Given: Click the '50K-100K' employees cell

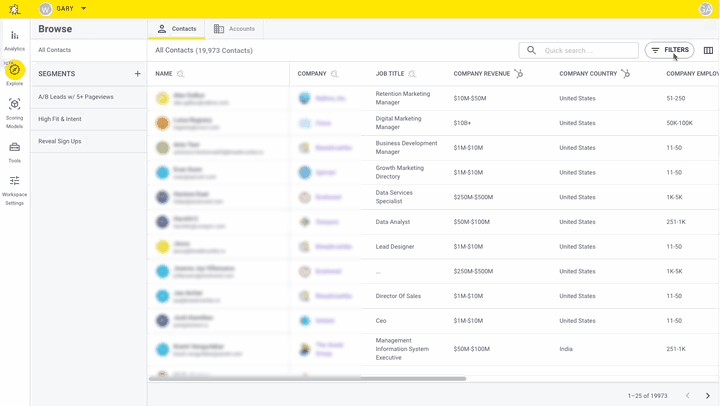Looking at the screenshot, I should (x=680, y=123).
